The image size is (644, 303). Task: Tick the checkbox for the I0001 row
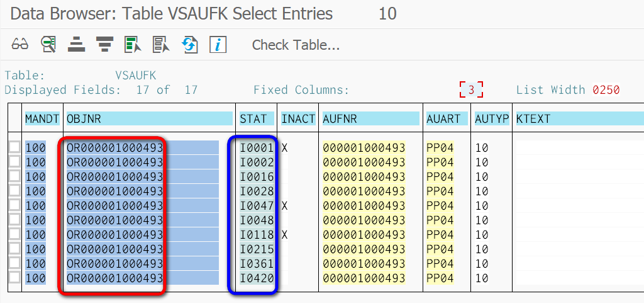(14, 147)
